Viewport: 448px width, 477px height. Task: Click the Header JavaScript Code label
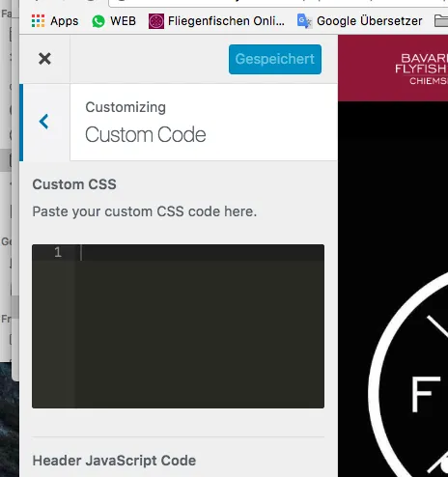pyautogui.click(x=114, y=461)
